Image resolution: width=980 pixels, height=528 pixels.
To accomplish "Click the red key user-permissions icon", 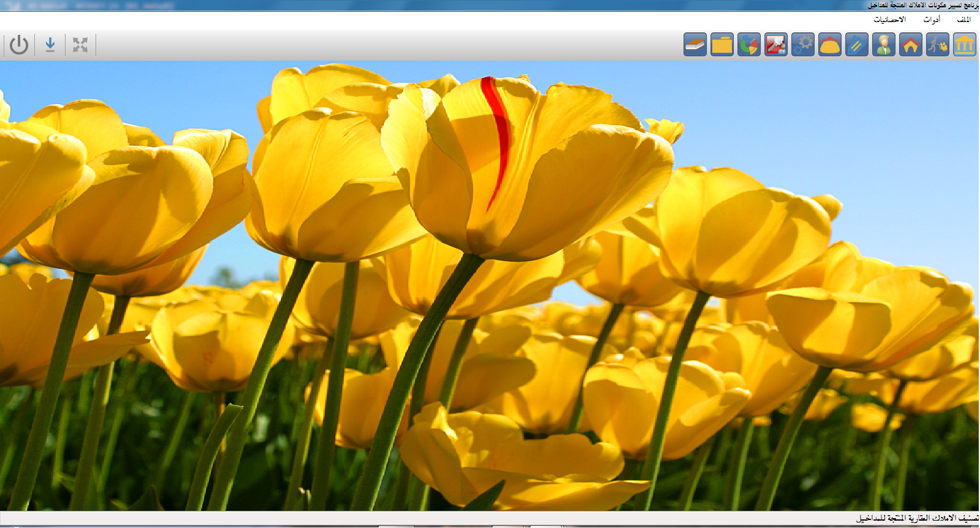I will [776, 45].
